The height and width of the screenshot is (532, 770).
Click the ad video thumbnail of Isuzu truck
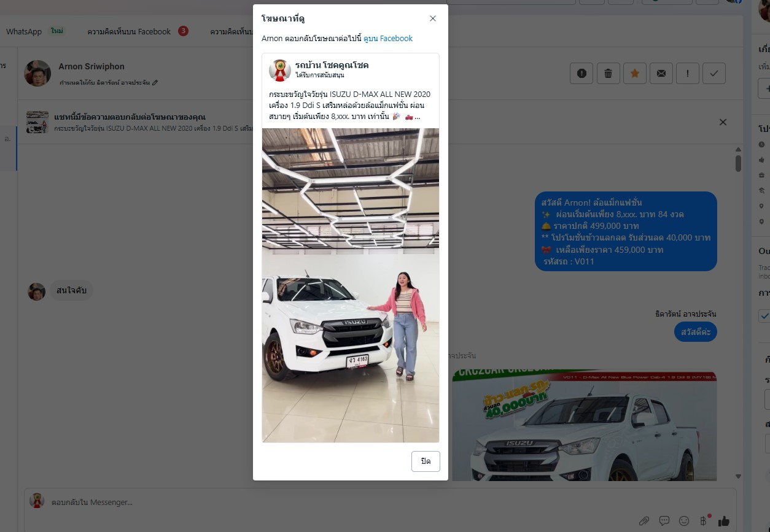(350, 285)
